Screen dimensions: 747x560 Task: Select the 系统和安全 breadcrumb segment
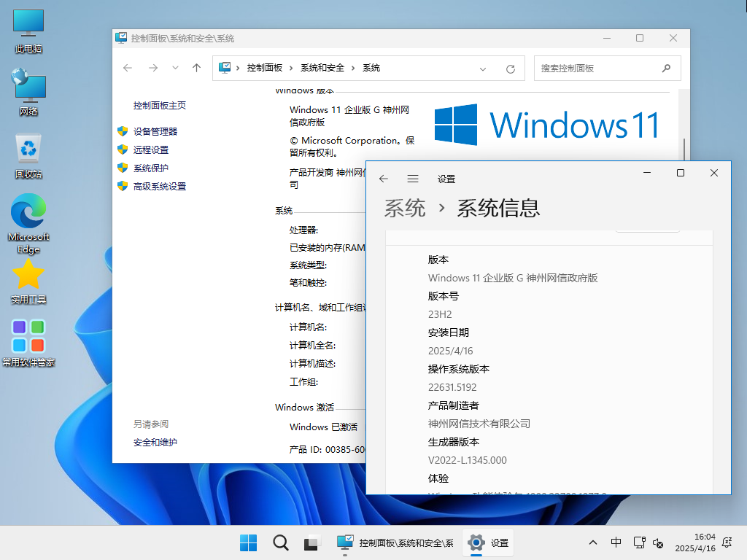click(x=322, y=68)
